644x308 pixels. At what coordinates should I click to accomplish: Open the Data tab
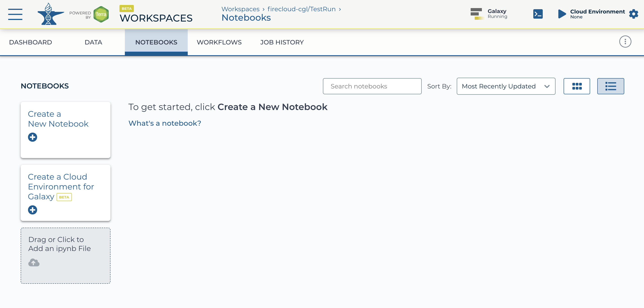93,42
